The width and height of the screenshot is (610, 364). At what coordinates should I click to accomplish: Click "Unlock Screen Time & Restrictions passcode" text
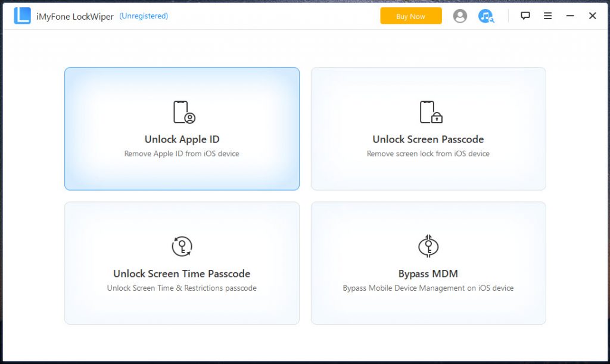click(x=182, y=288)
